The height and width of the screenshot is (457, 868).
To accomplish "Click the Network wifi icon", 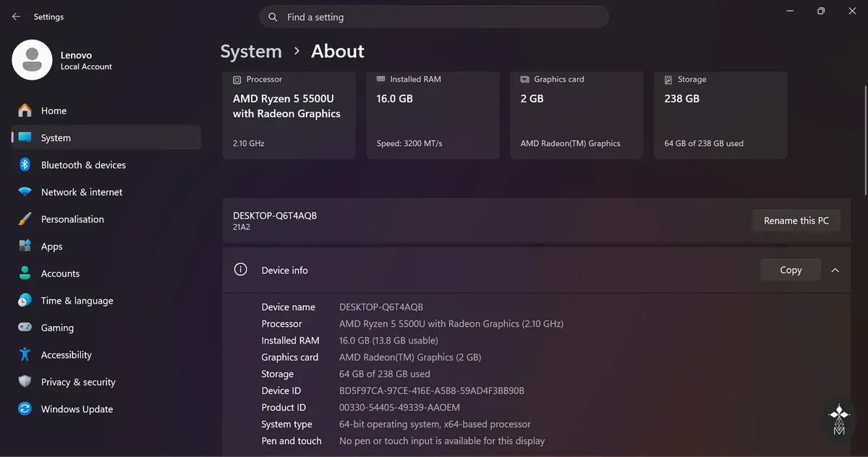I will (x=25, y=192).
